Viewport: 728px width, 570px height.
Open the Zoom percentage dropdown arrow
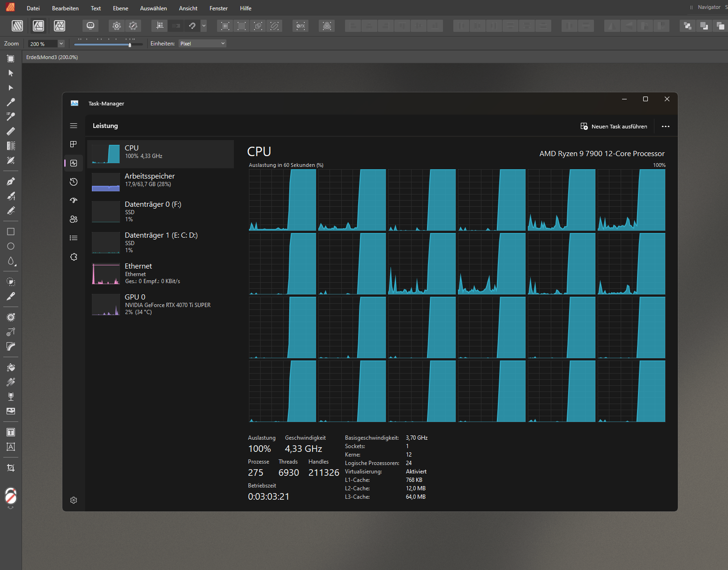point(61,44)
